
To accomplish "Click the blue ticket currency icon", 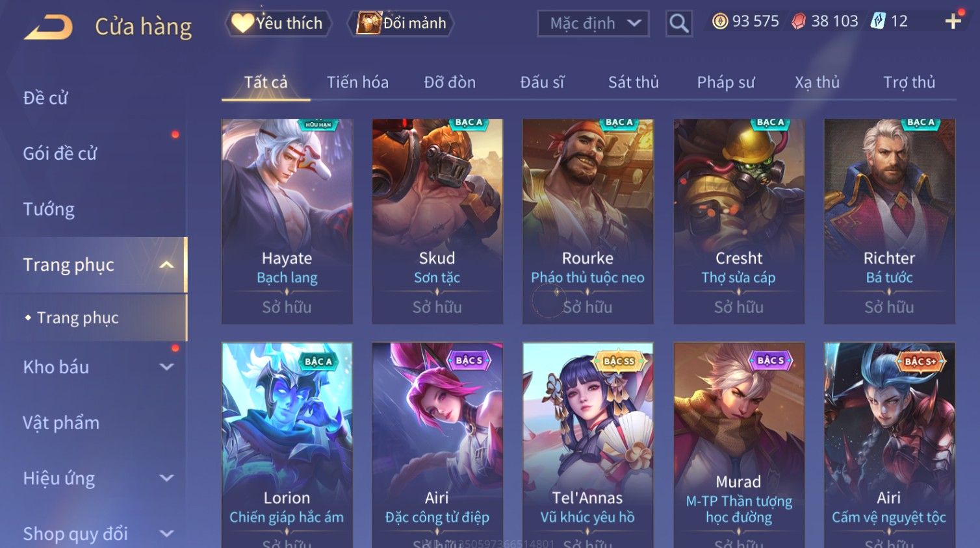I will [x=878, y=21].
